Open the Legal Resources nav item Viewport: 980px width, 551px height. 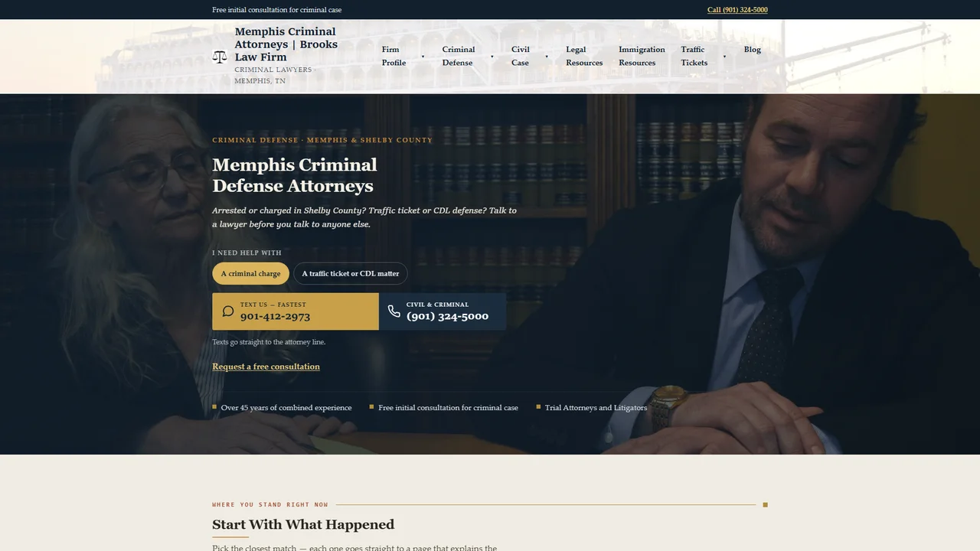pos(584,56)
